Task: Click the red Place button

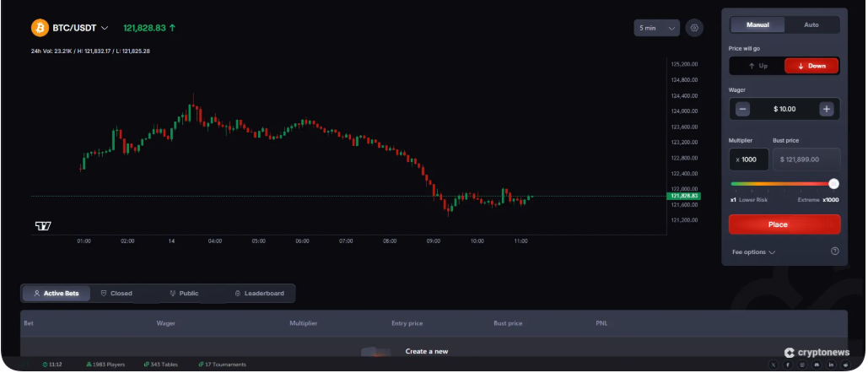Action: pyautogui.click(x=784, y=224)
